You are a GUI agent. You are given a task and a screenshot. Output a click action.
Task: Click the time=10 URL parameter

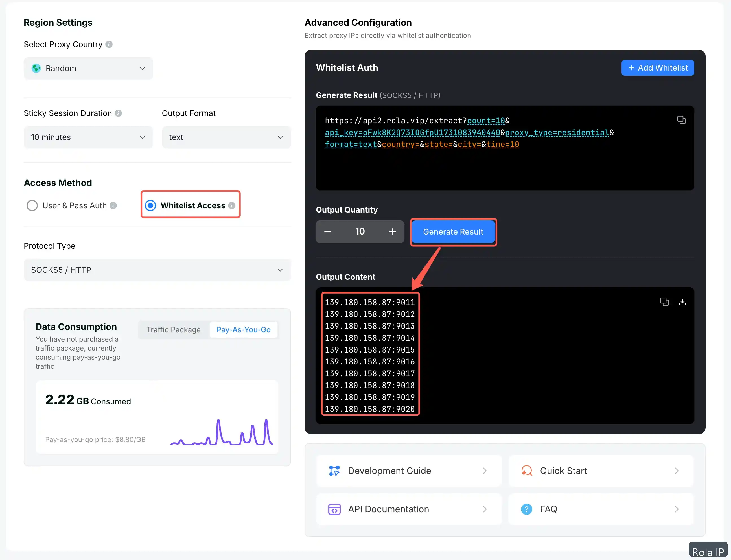point(503,144)
